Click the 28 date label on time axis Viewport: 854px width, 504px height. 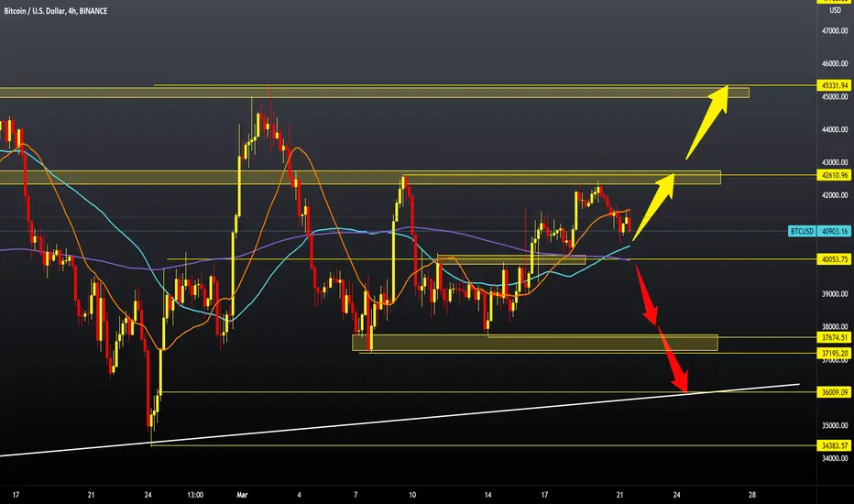(x=752, y=495)
